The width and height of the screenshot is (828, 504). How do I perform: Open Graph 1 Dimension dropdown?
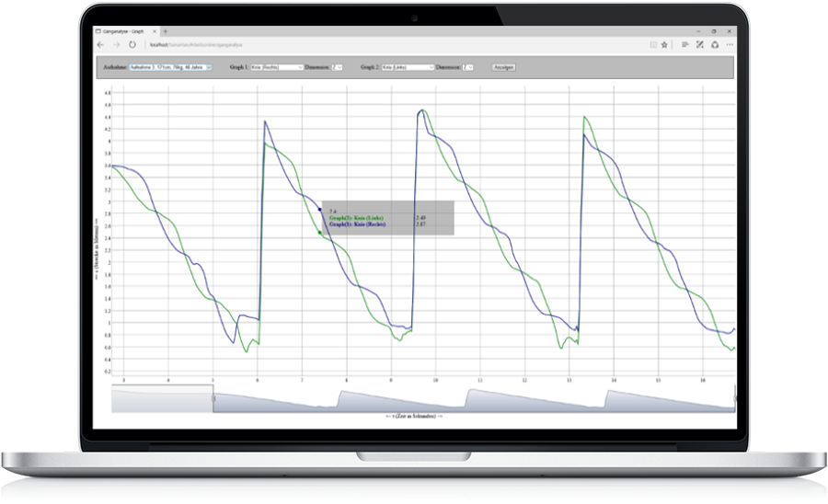[338, 67]
